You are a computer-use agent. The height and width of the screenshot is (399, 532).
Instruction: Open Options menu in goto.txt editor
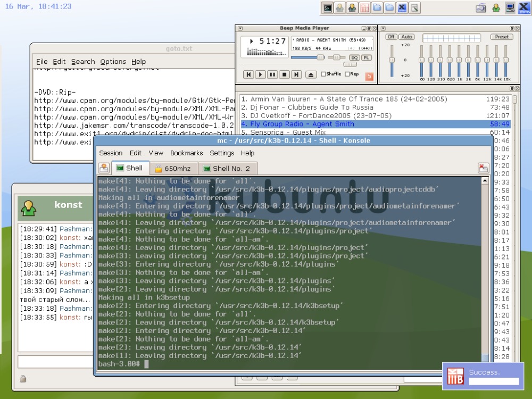[x=113, y=62]
